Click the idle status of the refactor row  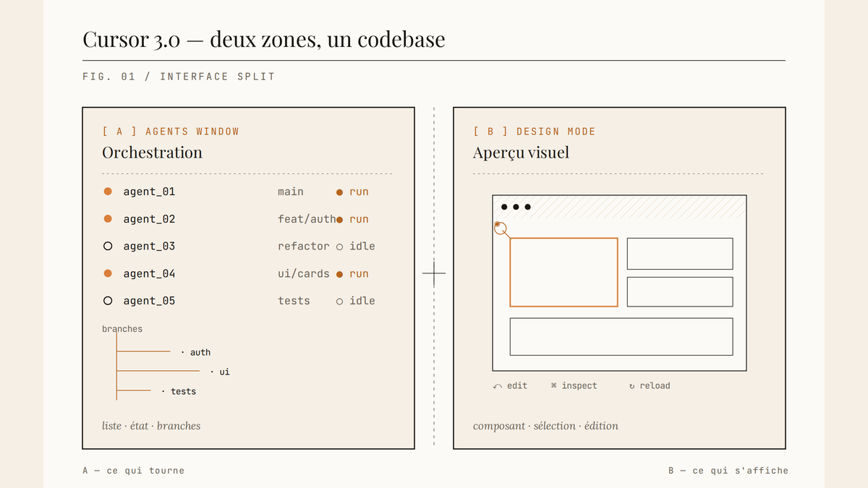[x=355, y=247]
